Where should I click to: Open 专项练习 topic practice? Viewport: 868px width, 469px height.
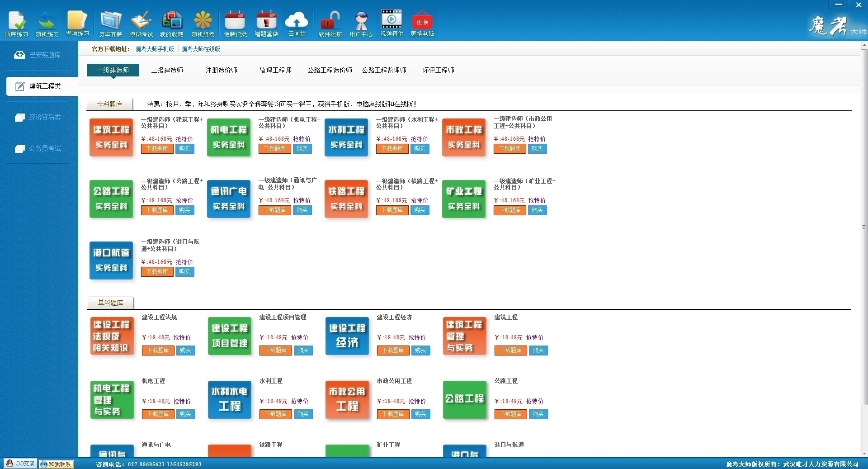(77, 24)
